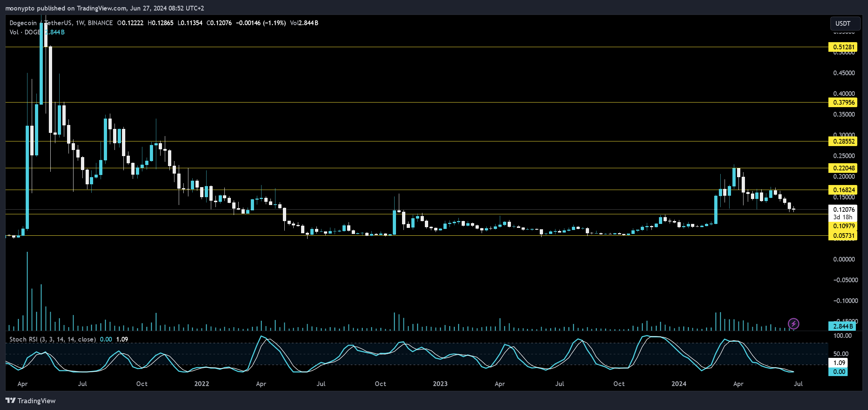The width and height of the screenshot is (868, 410).
Task: Open the USDT currency selector
Action: (845, 24)
